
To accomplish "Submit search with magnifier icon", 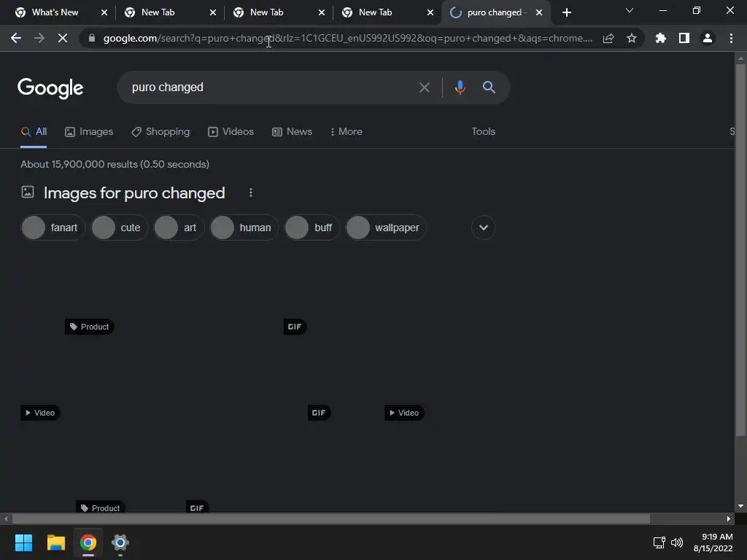I will tap(489, 87).
